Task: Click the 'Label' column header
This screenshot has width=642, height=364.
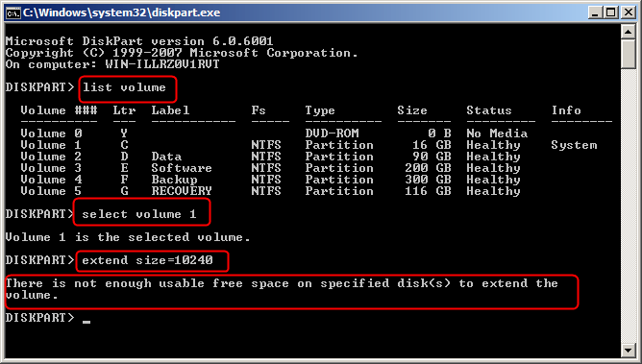Action: click(x=170, y=110)
